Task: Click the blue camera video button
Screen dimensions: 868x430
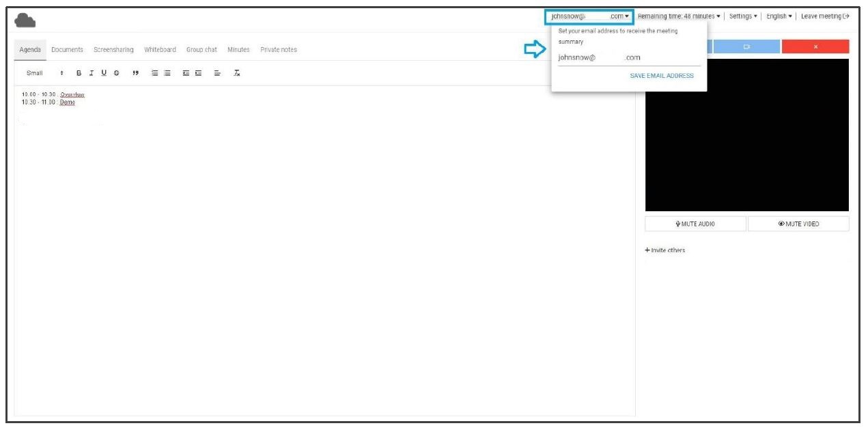Action: click(x=746, y=46)
